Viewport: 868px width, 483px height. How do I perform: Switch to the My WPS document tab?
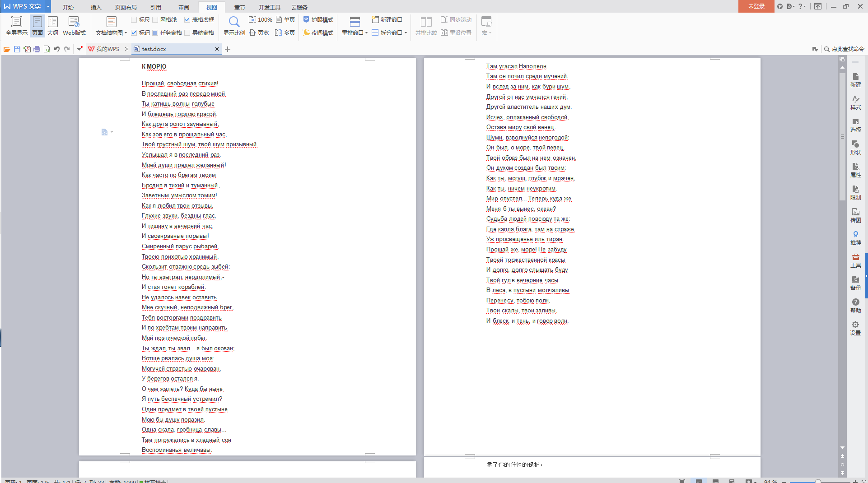(x=107, y=49)
